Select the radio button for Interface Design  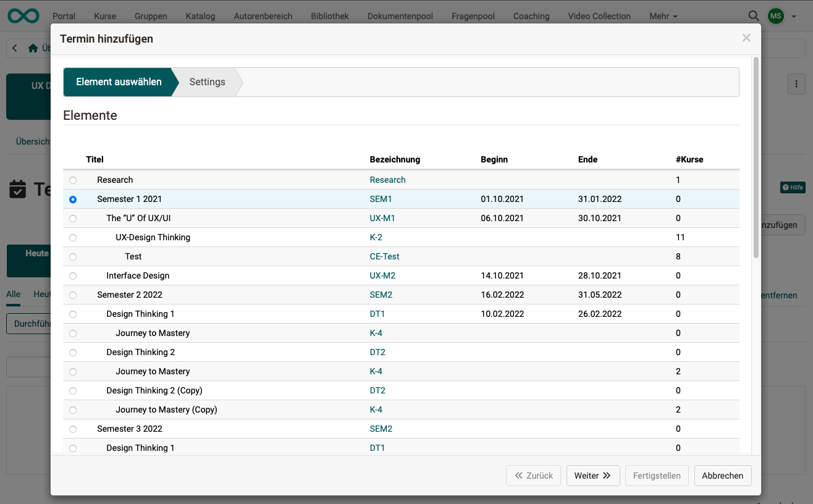(x=74, y=275)
